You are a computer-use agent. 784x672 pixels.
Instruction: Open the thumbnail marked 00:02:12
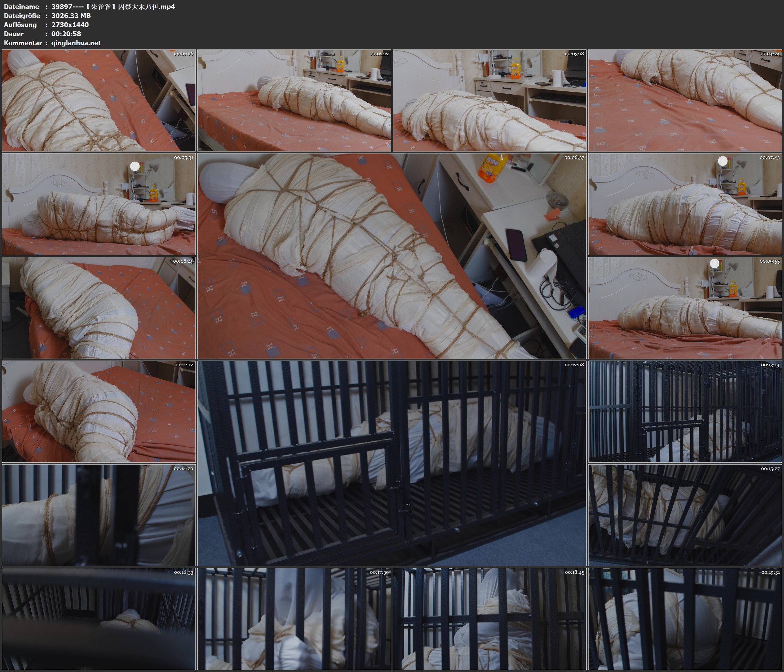(294, 101)
